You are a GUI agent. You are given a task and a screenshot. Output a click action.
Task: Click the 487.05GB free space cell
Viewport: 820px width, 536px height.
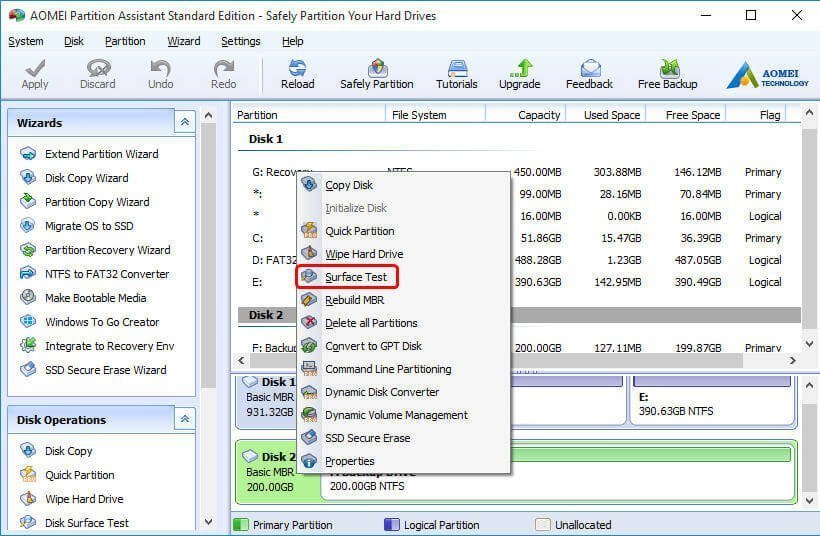(x=698, y=260)
